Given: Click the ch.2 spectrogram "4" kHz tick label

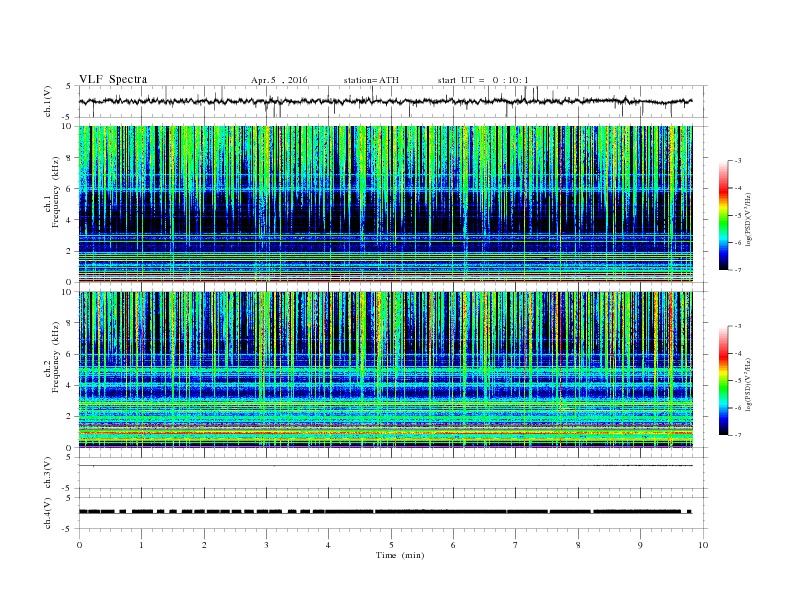Looking at the screenshot, I should click(69, 385).
